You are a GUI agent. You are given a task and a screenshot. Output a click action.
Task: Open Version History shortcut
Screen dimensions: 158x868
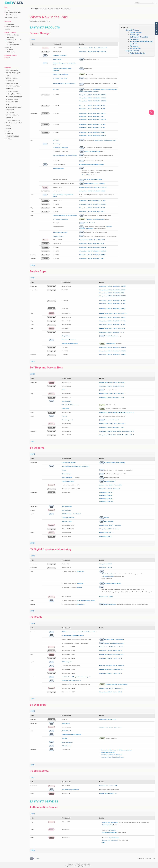coord(10,24)
